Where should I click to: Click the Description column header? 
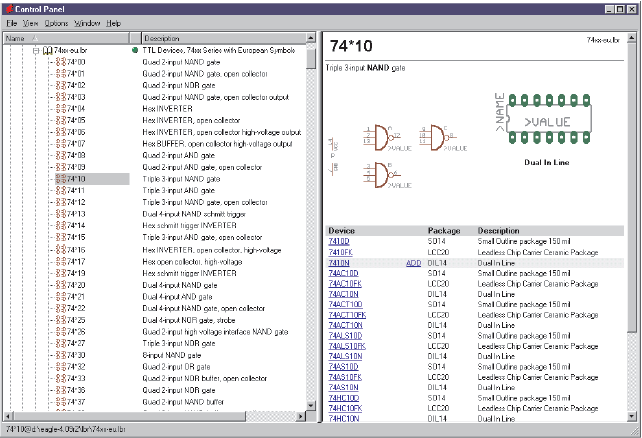[x=224, y=38]
